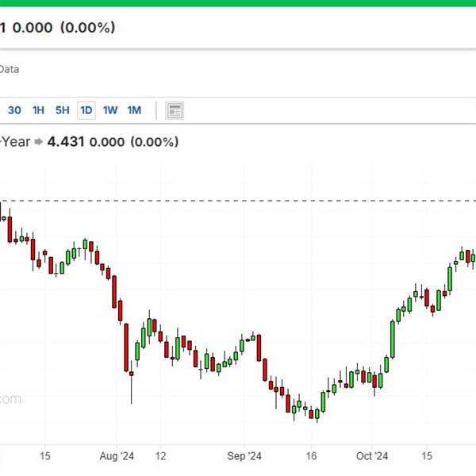Select the 30 minute interval
Screen dimensions: 476x476
click(x=14, y=110)
